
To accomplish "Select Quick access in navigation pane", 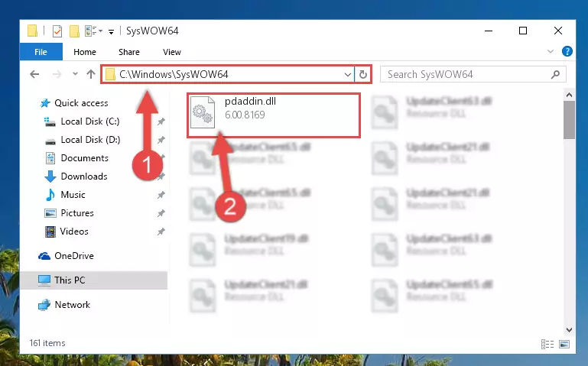I will 74,103.
